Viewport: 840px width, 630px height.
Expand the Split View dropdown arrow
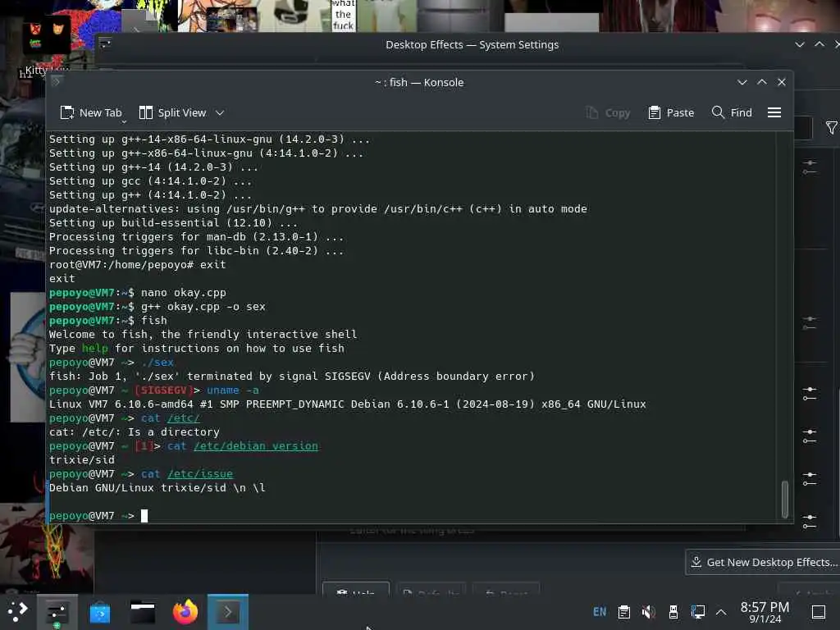point(220,112)
